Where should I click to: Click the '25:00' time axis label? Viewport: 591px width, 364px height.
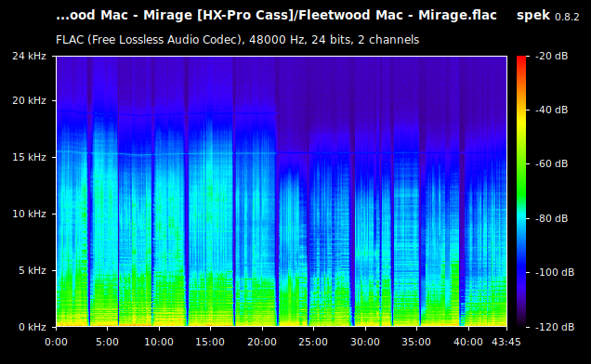[x=313, y=342]
